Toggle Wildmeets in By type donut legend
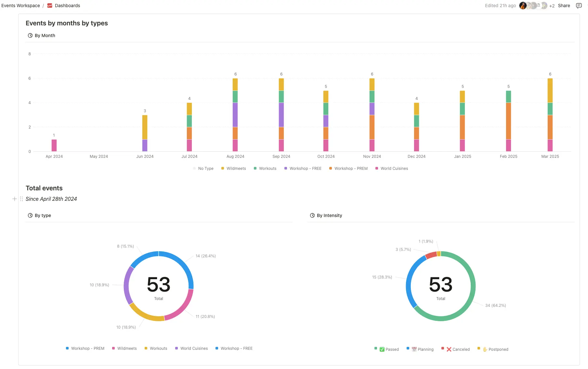This screenshot has height=369, width=588. (124, 348)
